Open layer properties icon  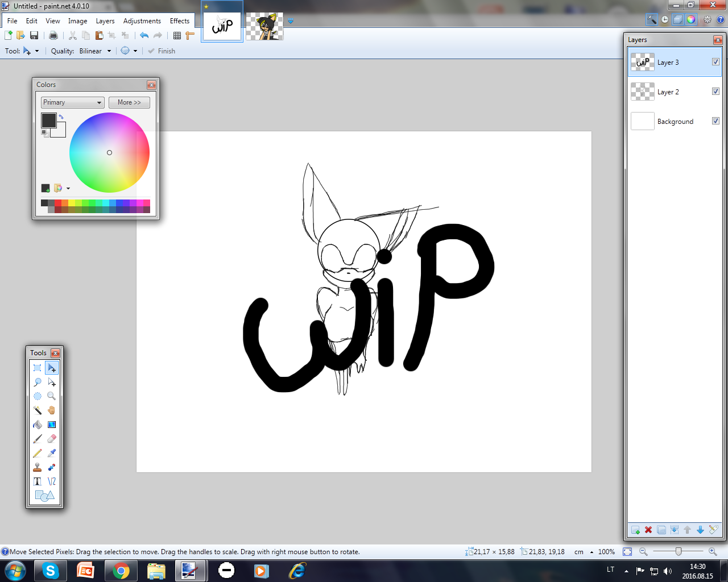(713, 530)
